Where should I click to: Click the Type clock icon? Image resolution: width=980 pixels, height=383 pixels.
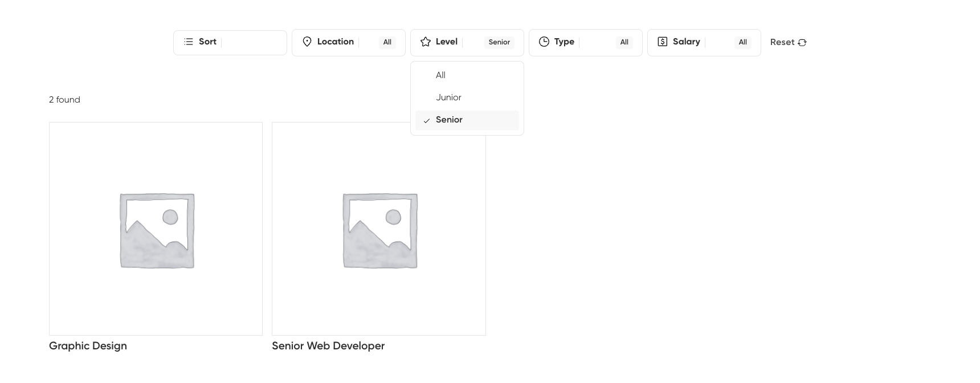pos(544,42)
